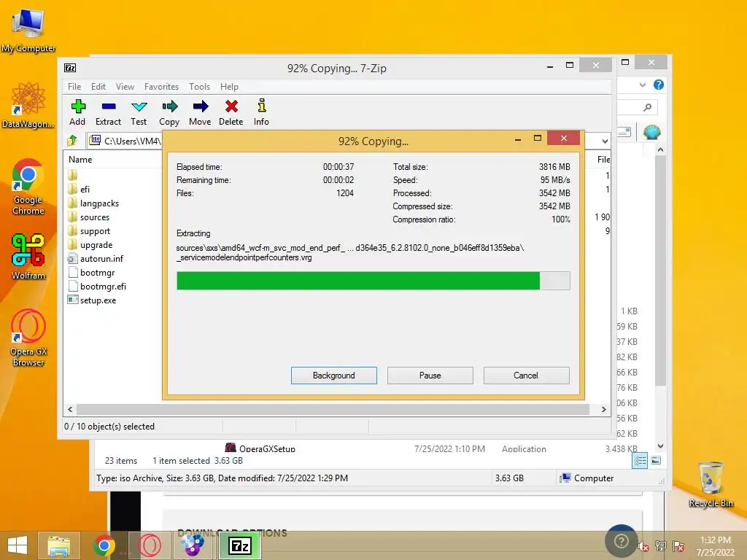
Task: Click the Extract toolbar icon
Action: pos(108,112)
